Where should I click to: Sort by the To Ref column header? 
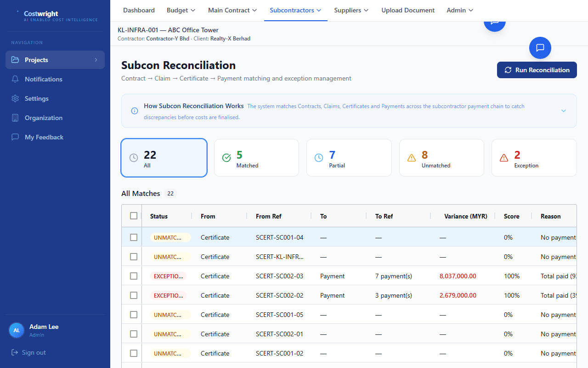pyautogui.click(x=384, y=216)
